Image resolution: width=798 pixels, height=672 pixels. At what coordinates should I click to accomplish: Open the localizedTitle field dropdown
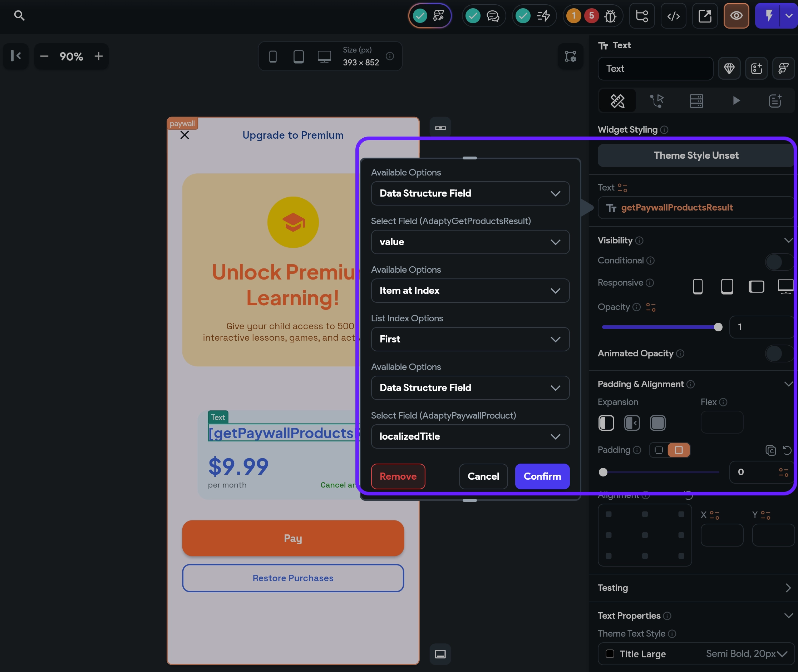[x=470, y=436]
